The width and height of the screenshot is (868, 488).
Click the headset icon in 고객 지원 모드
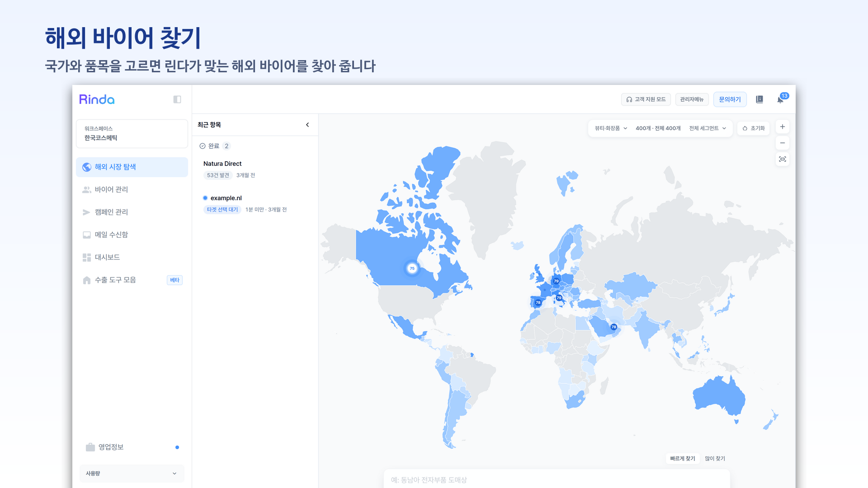point(629,99)
